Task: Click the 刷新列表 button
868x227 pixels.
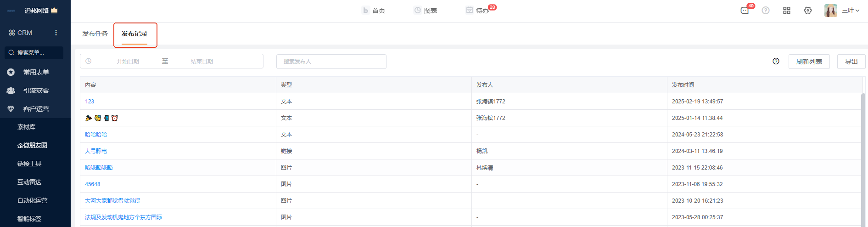Action: pyautogui.click(x=809, y=62)
